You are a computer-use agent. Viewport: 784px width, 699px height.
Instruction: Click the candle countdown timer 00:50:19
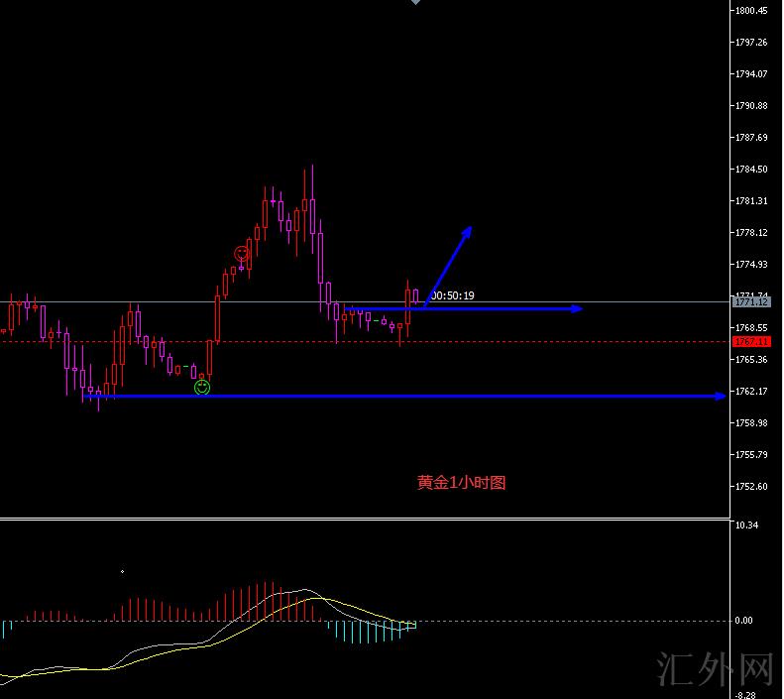click(x=452, y=295)
